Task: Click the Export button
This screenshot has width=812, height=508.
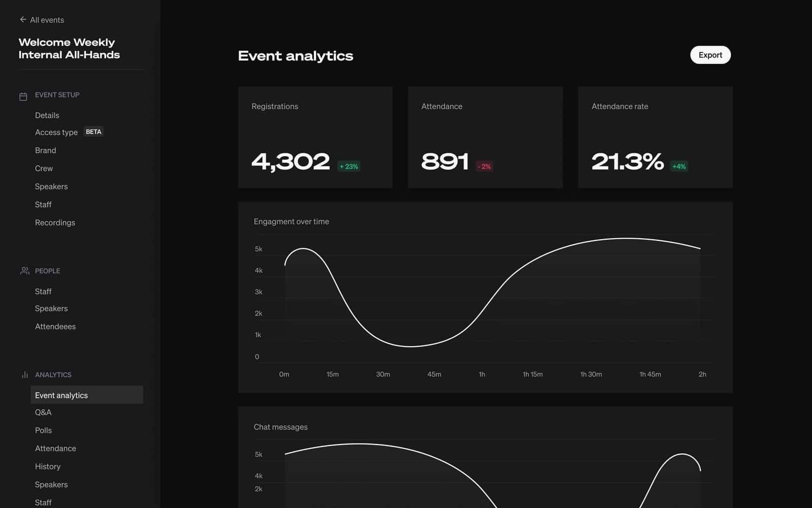Action: [x=710, y=55]
